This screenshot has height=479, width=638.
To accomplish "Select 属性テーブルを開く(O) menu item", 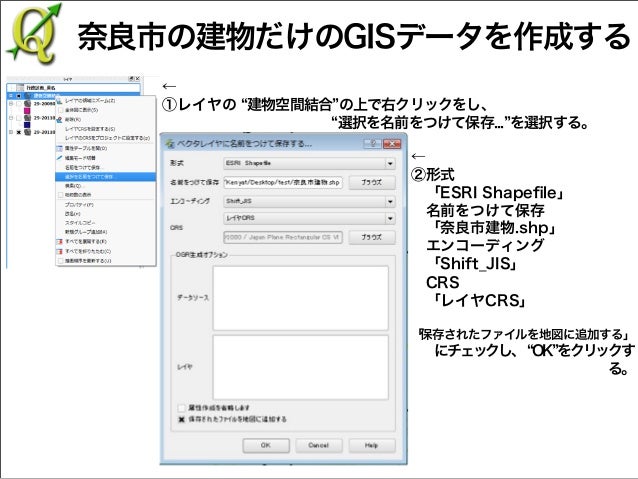I will pyautogui.click(x=106, y=149).
